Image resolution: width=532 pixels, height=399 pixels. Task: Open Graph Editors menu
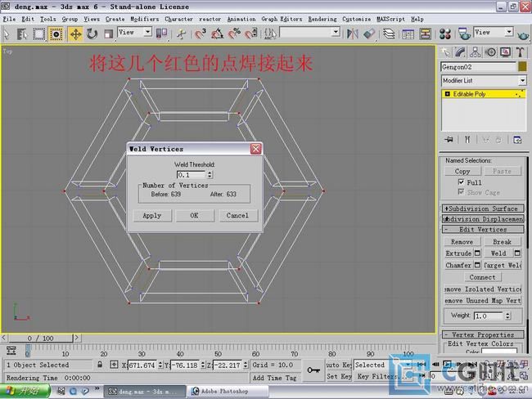pyautogui.click(x=282, y=19)
